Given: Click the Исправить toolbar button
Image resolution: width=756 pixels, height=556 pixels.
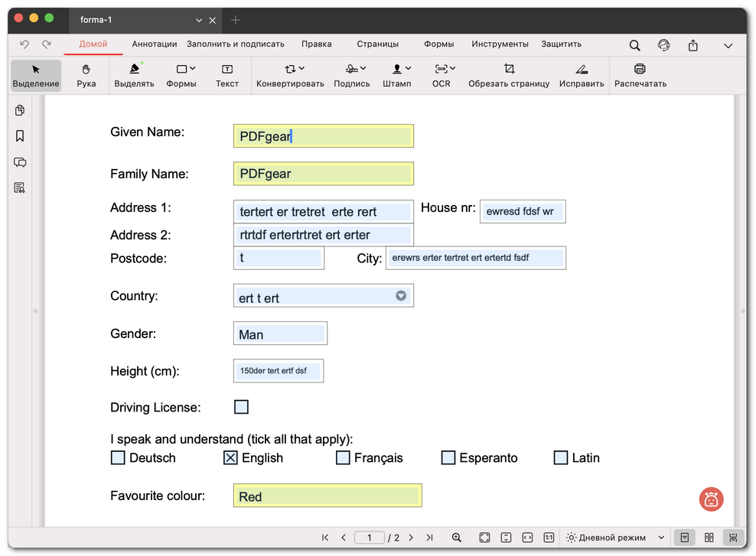Looking at the screenshot, I should (582, 75).
